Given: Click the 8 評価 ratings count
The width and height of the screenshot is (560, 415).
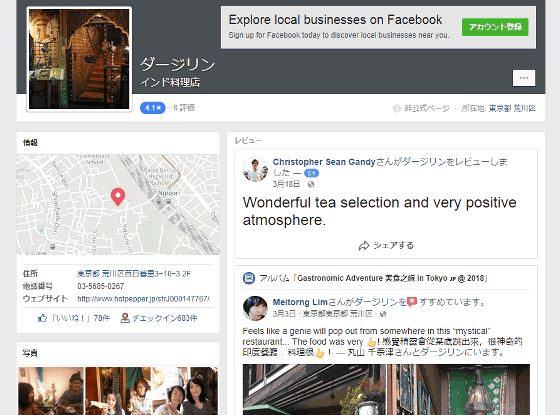Looking at the screenshot, I should pyautogui.click(x=184, y=108).
